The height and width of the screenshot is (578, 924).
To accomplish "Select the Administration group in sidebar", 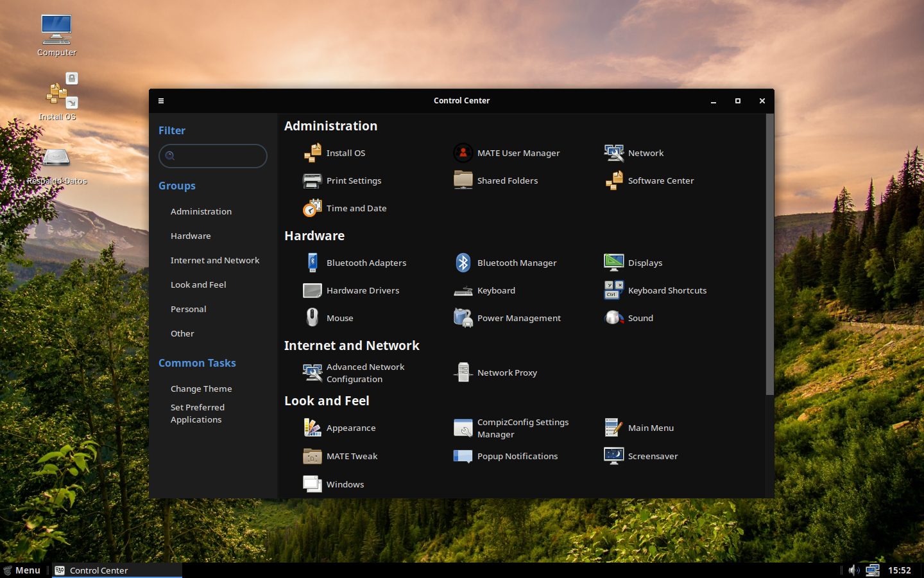I will [x=201, y=211].
